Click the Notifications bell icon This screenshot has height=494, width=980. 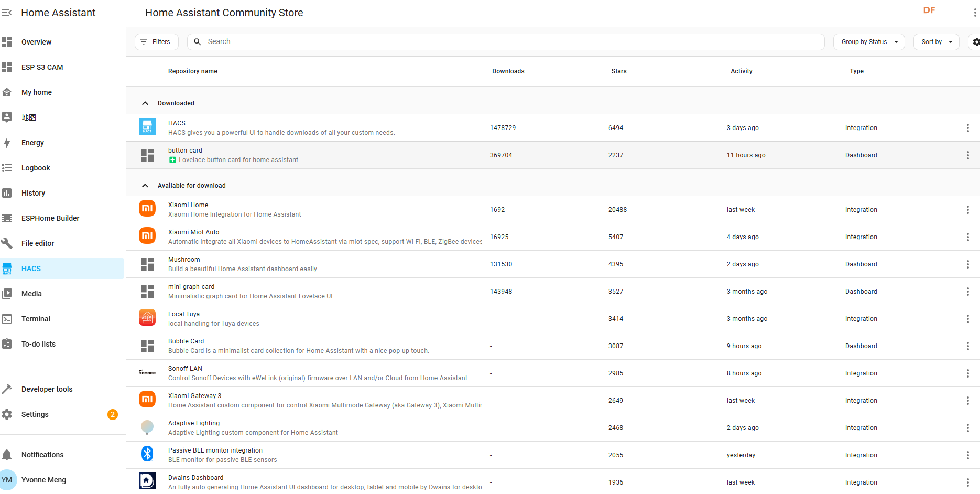pyautogui.click(x=7, y=455)
